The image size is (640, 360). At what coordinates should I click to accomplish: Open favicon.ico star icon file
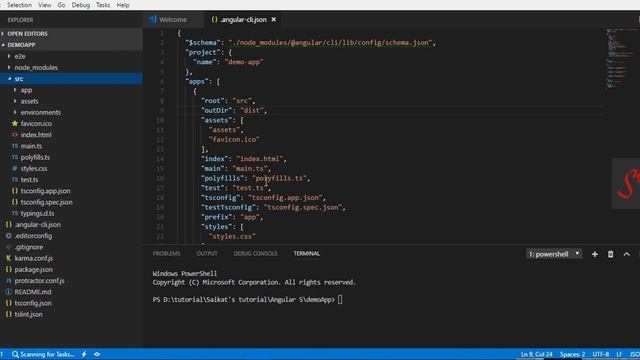[x=15, y=123]
